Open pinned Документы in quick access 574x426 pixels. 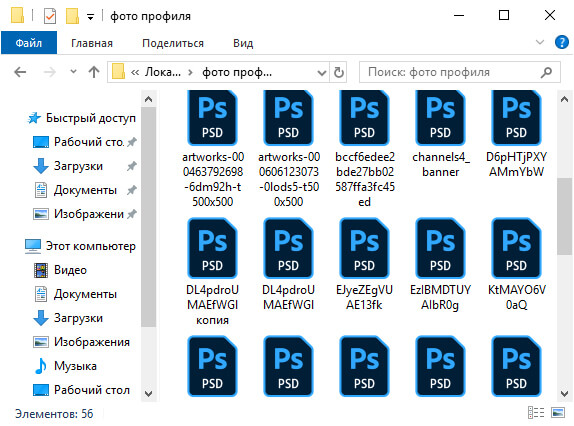84,190
